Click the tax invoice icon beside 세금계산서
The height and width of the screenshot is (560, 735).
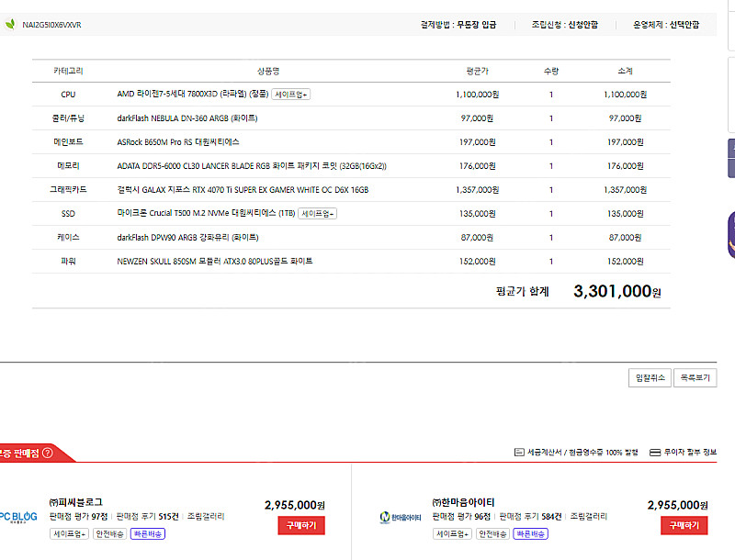click(x=519, y=452)
